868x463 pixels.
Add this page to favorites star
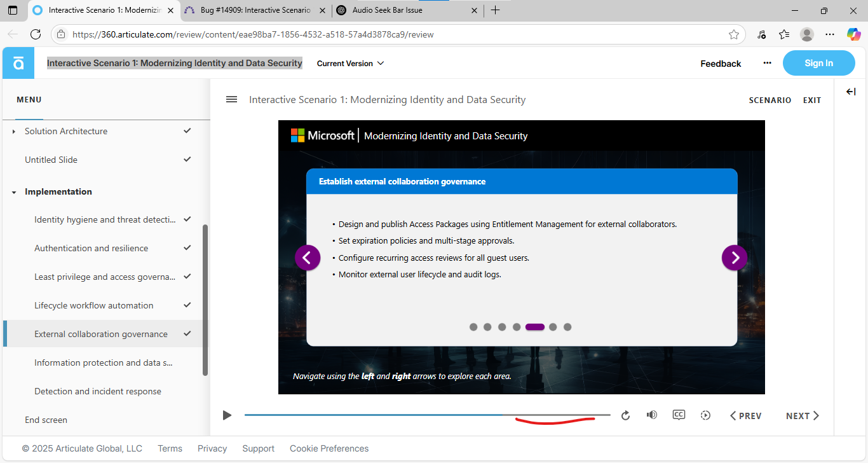[733, 34]
